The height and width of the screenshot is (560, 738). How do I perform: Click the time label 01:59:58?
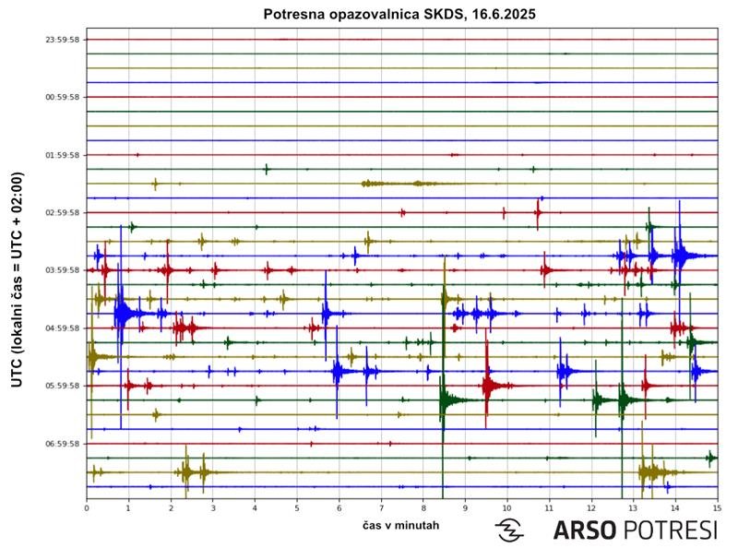[63, 155]
